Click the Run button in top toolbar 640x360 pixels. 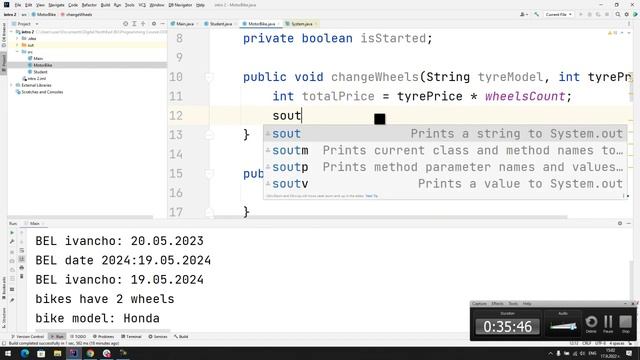click(x=581, y=14)
